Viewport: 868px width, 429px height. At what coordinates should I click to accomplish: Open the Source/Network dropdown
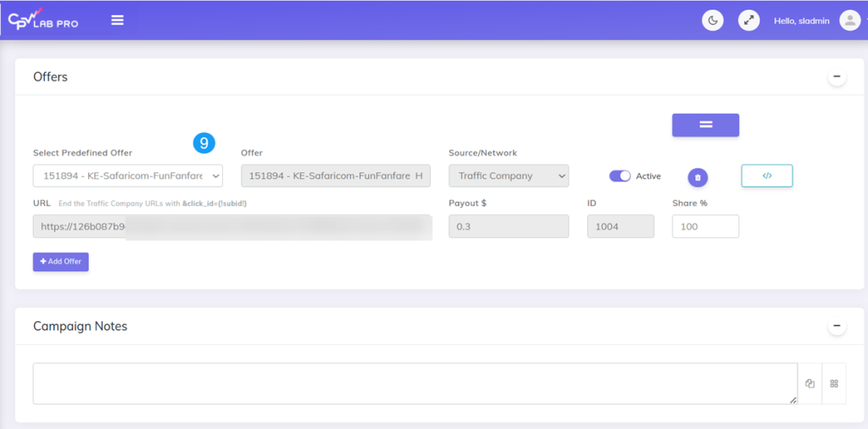pyautogui.click(x=509, y=175)
